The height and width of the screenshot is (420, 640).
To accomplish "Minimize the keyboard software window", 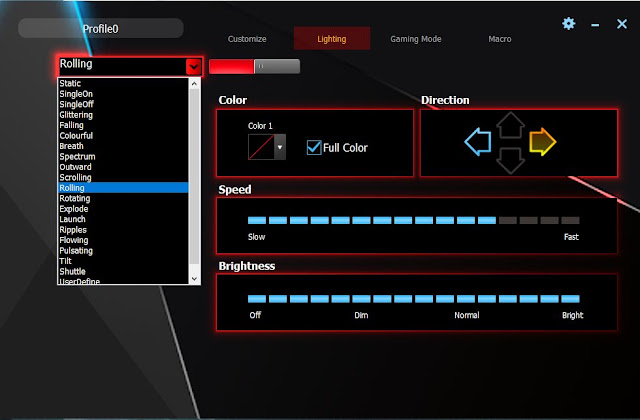I will click(595, 25).
